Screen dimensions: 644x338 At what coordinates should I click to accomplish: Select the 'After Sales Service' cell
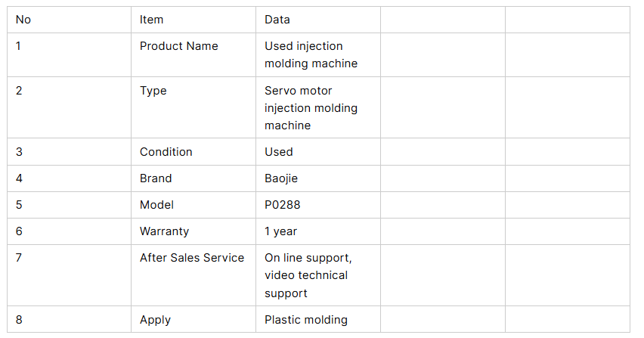click(x=192, y=258)
